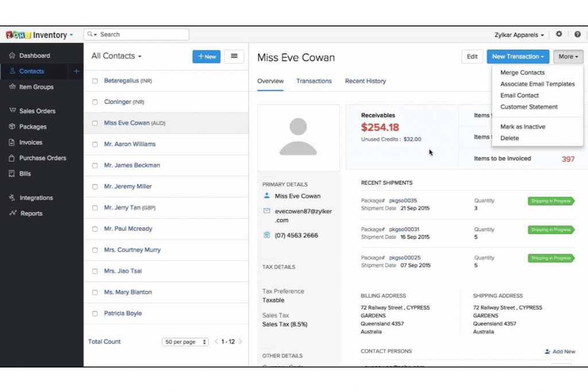
Task: Tick the checkbox beside Patricia Boyle
Action: [95, 313]
